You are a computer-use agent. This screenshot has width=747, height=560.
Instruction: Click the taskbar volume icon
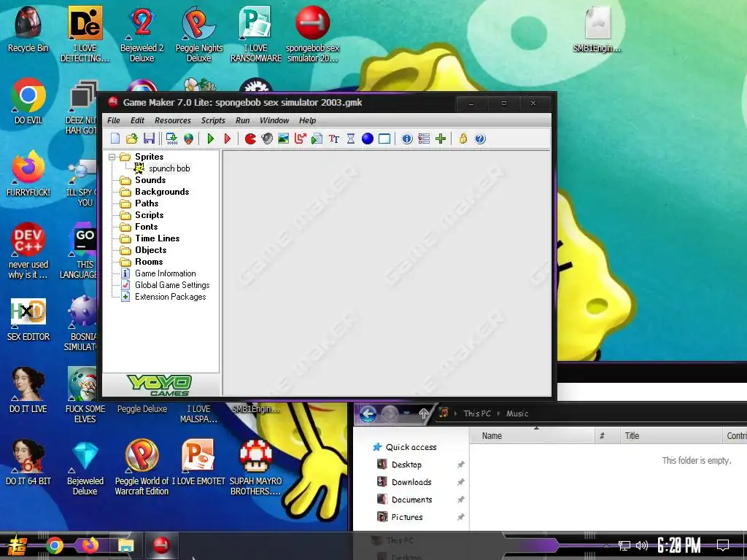click(642, 545)
